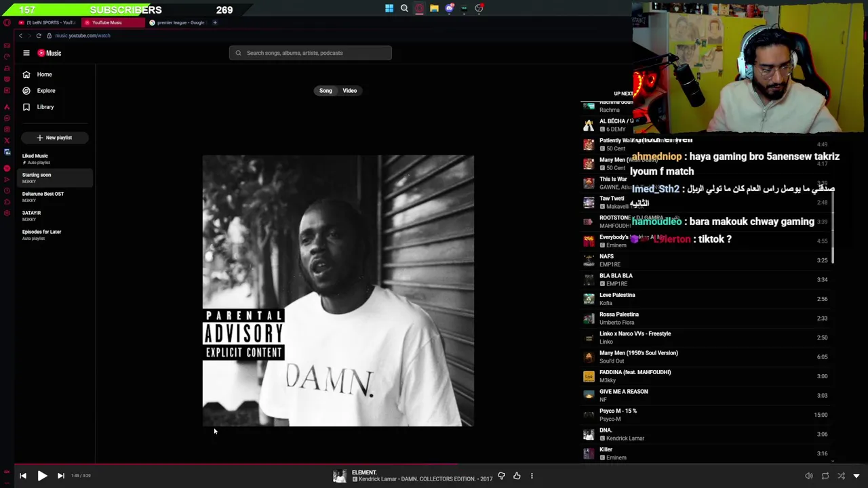Click the address bar URL
Image resolution: width=868 pixels, height=488 pixels.
[83, 35]
